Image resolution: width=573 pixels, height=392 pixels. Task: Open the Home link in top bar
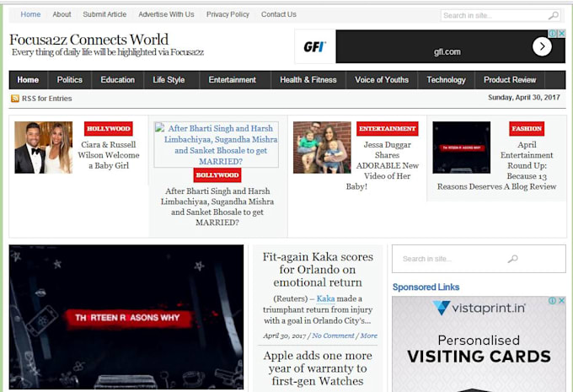pyautogui.click(x=30, y=14)
